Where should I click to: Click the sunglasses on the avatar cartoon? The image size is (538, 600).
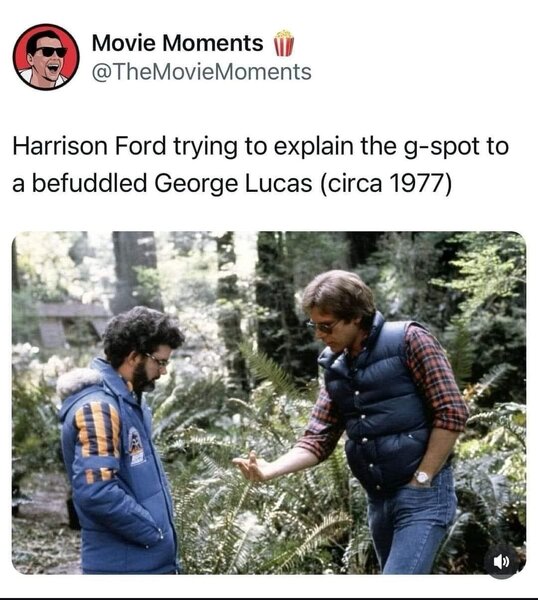49,51
